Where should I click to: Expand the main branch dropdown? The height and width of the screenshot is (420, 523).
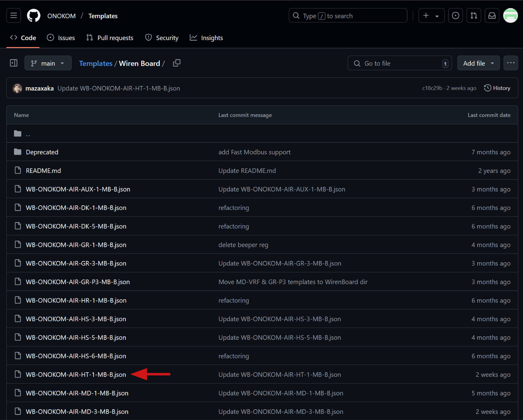[x=48, y=63]
